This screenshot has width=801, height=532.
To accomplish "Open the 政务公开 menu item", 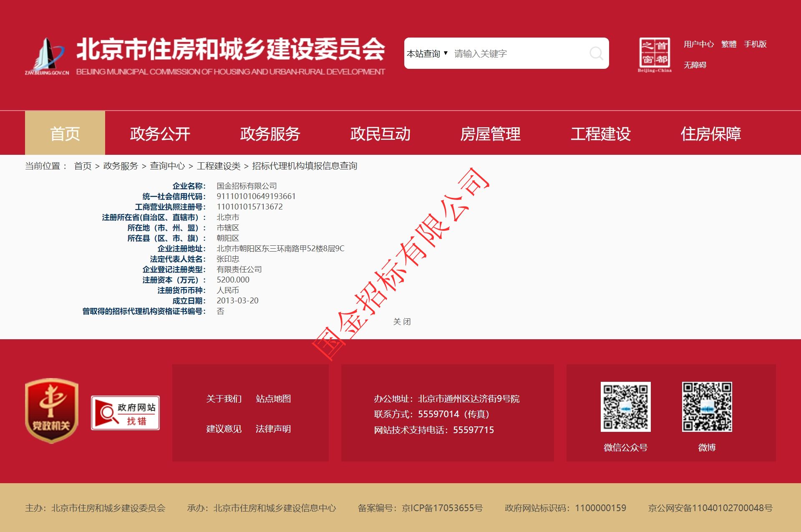I will (x=160, y=134).
